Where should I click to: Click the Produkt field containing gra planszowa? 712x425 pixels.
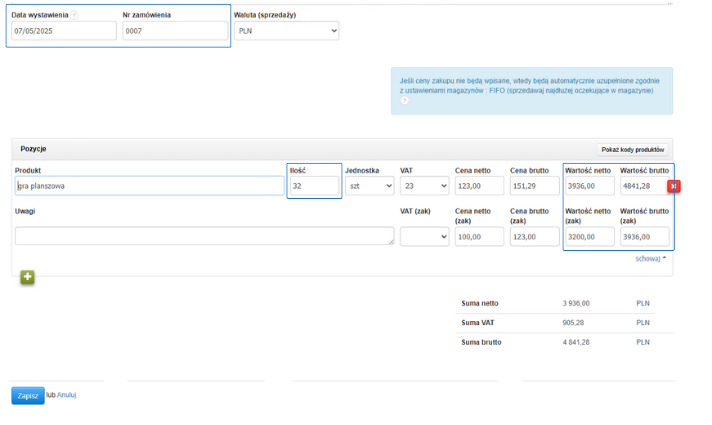click(150, 186)
